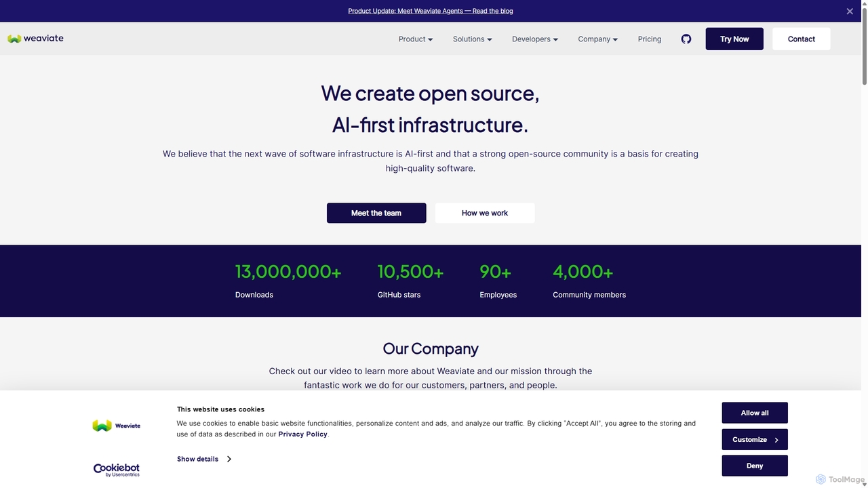Accept cookies with Allow all
The width and height of the screenshot is (868, 488).
click(x=755, y=413)
